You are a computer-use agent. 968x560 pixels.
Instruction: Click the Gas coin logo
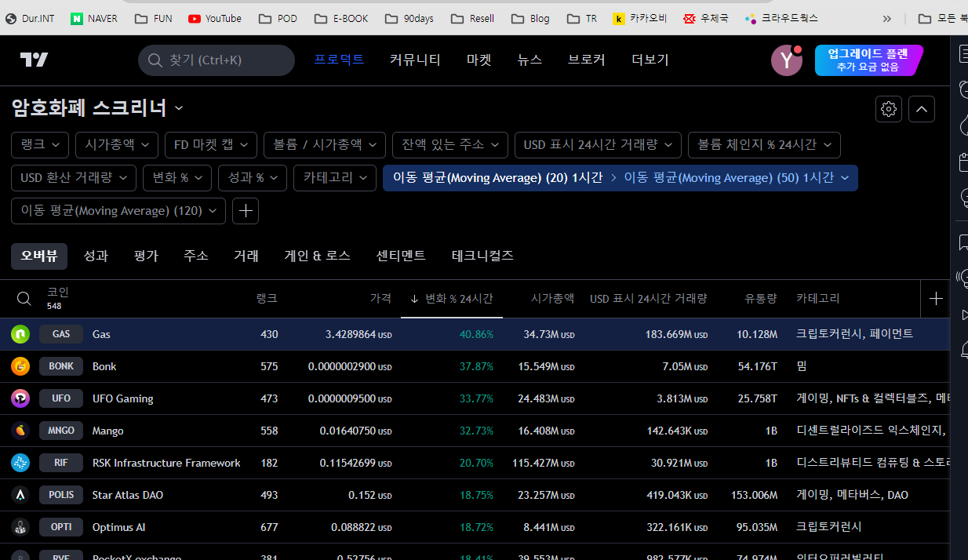20,334
